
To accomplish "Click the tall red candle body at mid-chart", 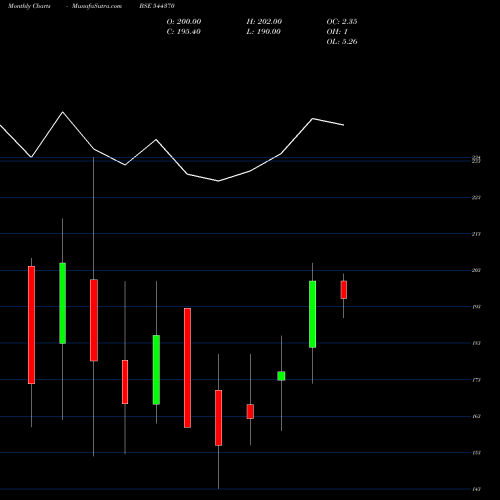I will [x=187, y=368].
